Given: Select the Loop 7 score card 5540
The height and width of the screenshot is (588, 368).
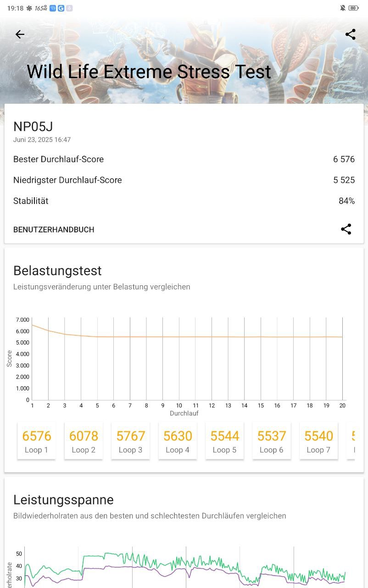Looking at the screenshot, I should coord(318,441).
